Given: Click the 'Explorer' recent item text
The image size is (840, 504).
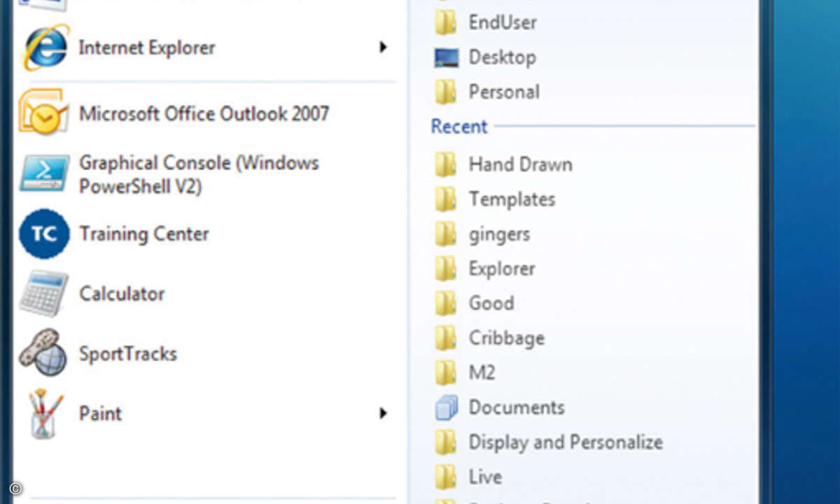Looking at the screenshot, I should (x=502, y=269).
